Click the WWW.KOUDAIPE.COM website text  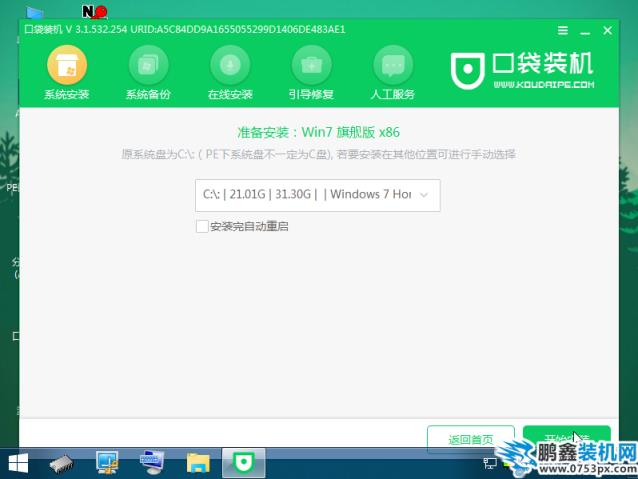click(544, 85)
